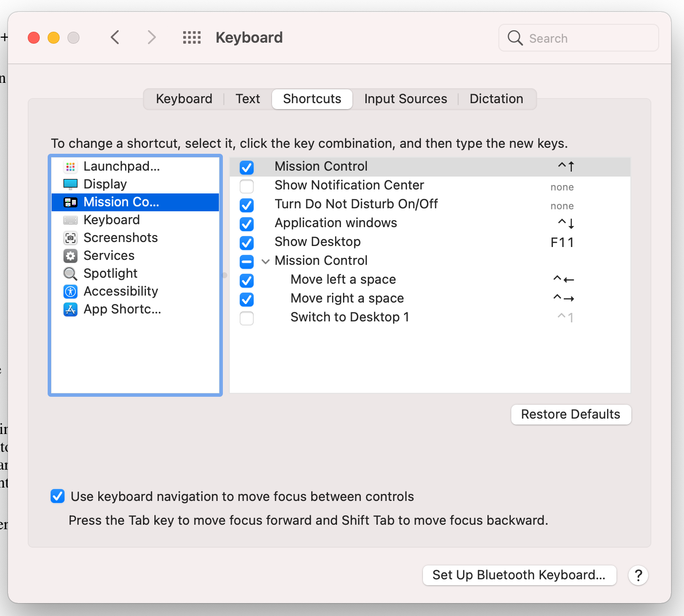
Task: Click Set Up Bluetooth Keyboard button
Action: (519, 575)
